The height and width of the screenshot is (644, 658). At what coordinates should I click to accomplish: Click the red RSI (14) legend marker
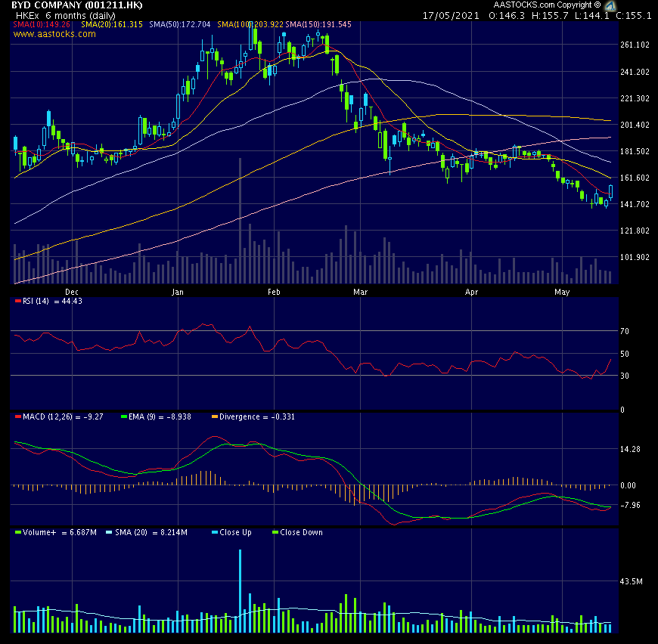click(17, 301)
